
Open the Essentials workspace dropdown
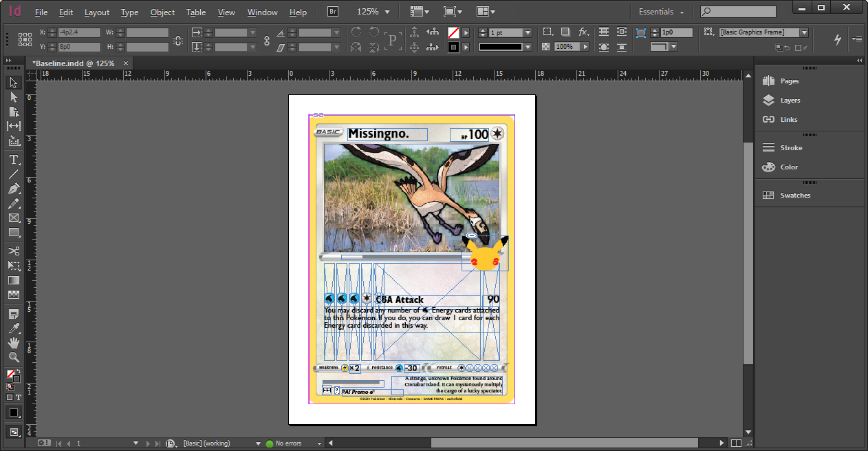pos(661,12)
